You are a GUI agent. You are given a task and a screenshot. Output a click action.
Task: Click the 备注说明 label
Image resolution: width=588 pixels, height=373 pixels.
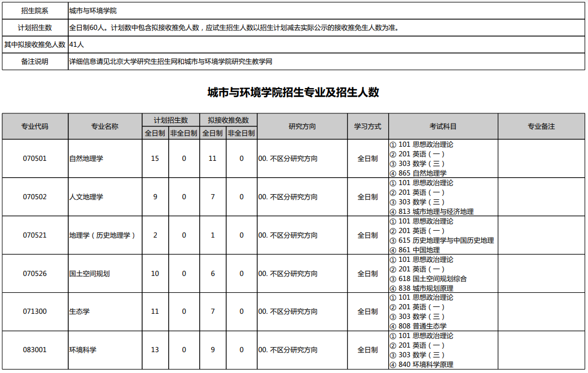pos(35,62)
